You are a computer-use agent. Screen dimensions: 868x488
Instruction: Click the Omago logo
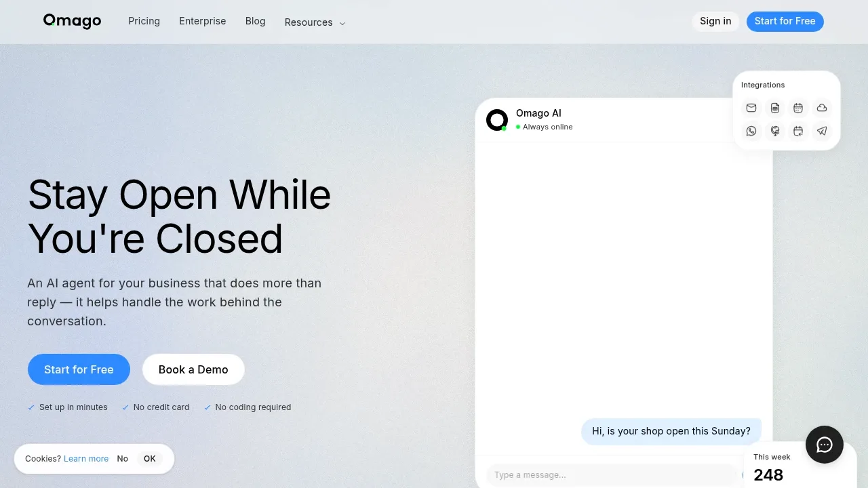pos(72,21)
